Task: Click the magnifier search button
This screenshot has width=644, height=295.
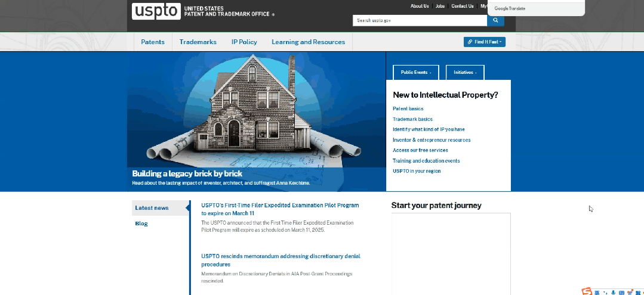Action: tap(496, 20)
